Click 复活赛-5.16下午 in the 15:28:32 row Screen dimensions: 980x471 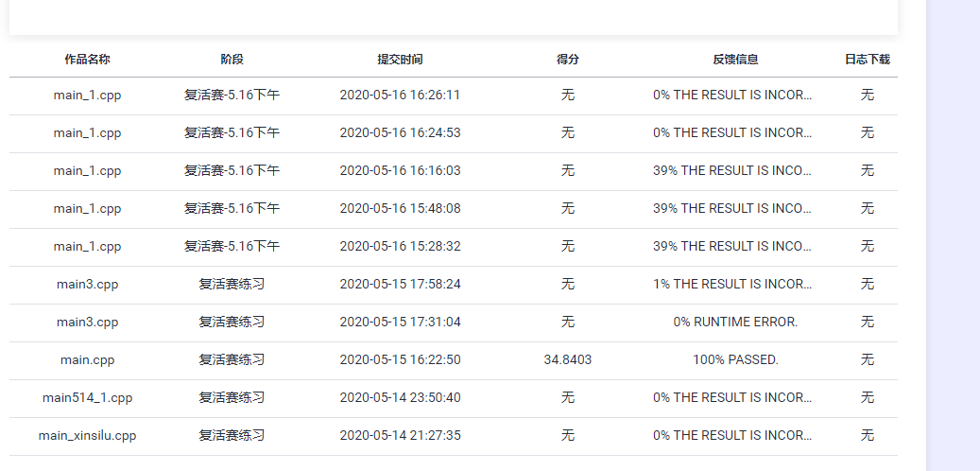pos(232,247)
